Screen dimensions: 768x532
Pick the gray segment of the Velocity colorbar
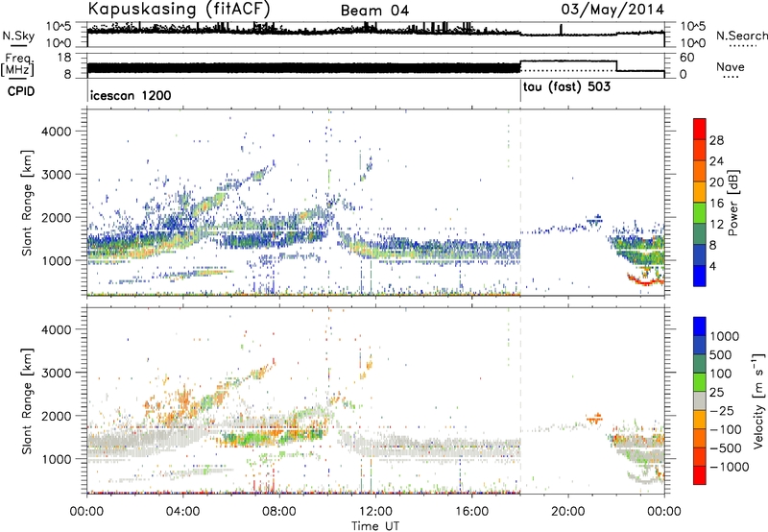700,400
